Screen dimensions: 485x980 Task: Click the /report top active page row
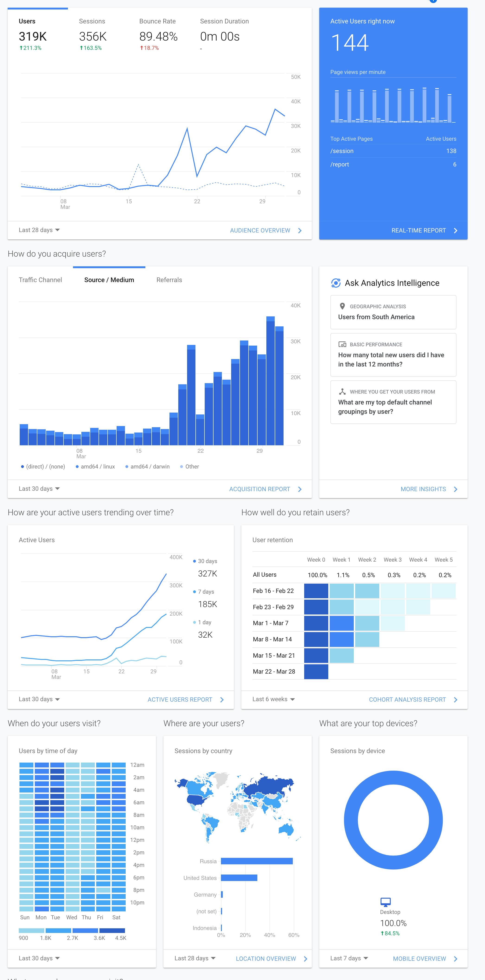[393, 164]
